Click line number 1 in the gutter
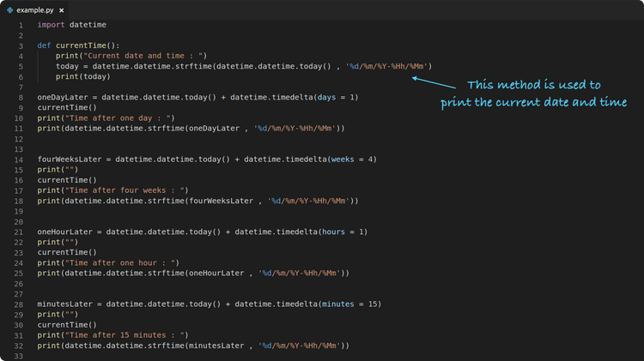This screenshot has width=644, height=361. tap(21, 25)
